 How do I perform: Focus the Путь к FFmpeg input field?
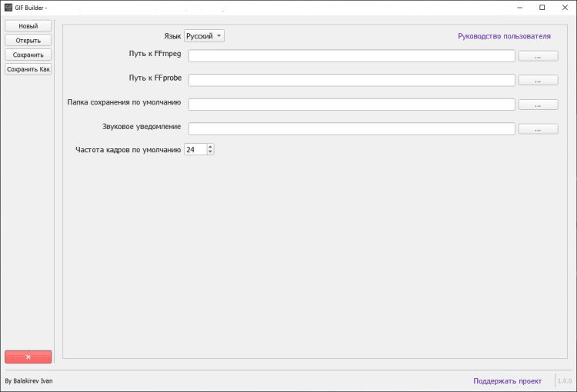pyautogui.click(x=351, y=56)
